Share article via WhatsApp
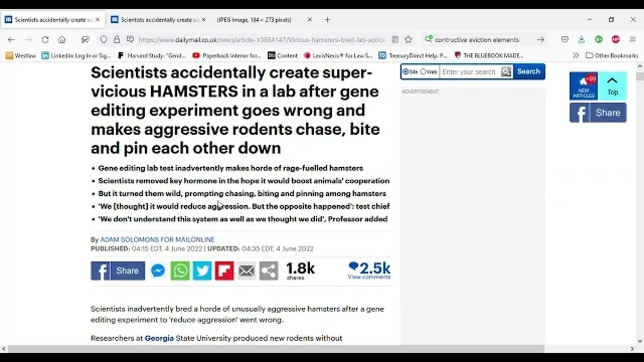The width and height of the screenshot is (644, 362). (x=180, y=271)
